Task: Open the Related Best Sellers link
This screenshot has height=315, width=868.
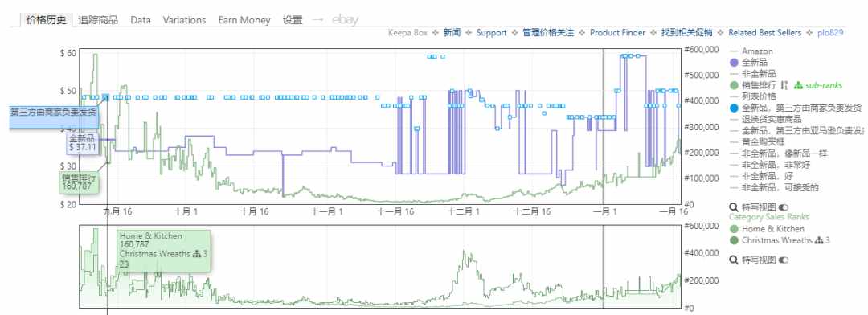Action: pyautogui.click(x=764, y=33)
